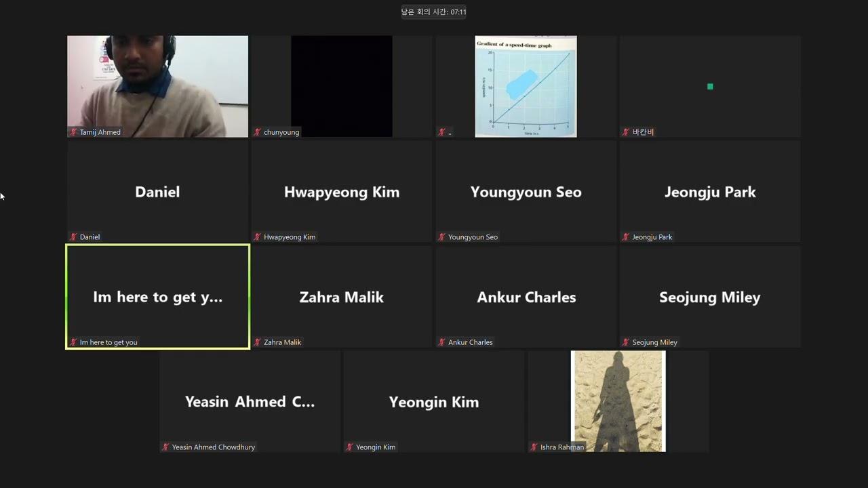Click Youngyoun Seo's muted microphone icon

point(441,237)
